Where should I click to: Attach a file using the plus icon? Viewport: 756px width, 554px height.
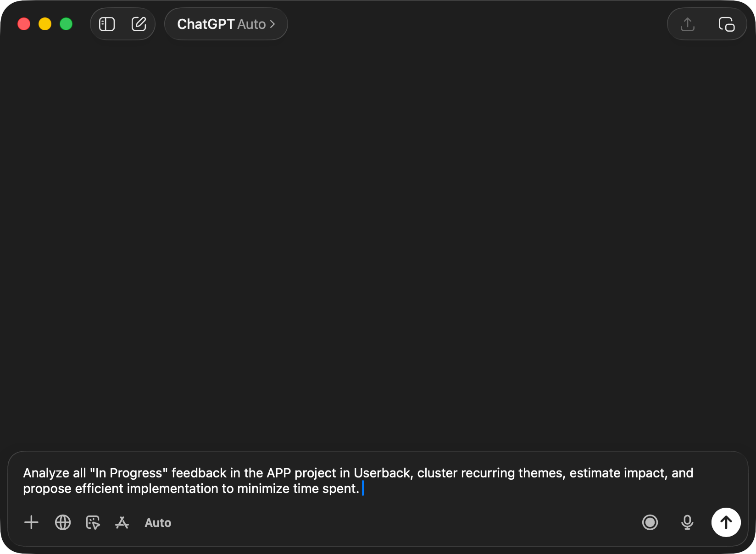click(31, 522)
